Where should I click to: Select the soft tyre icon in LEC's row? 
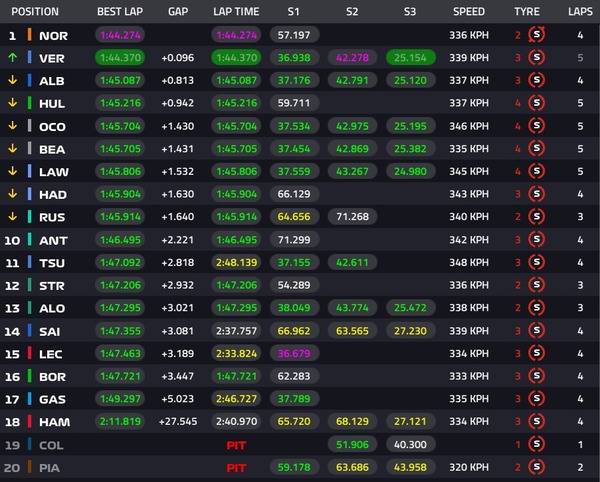click(537, 353)
